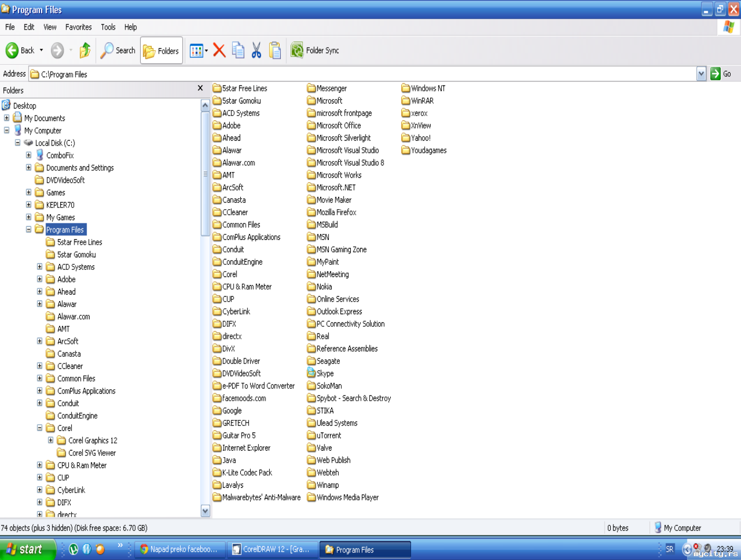This screenshot has width=741, height=560.
Task: Click the red Delete X icon
Action: [x=219, y=50]
